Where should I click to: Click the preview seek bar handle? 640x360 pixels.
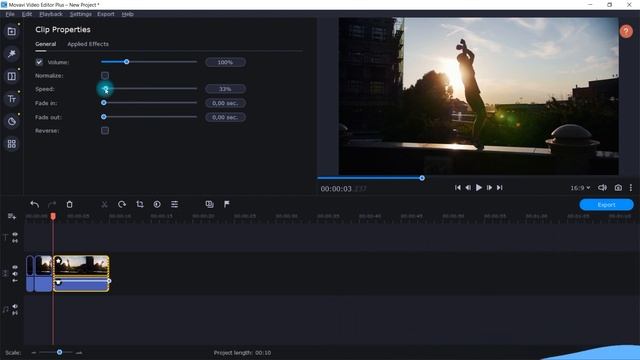point(422,178)
